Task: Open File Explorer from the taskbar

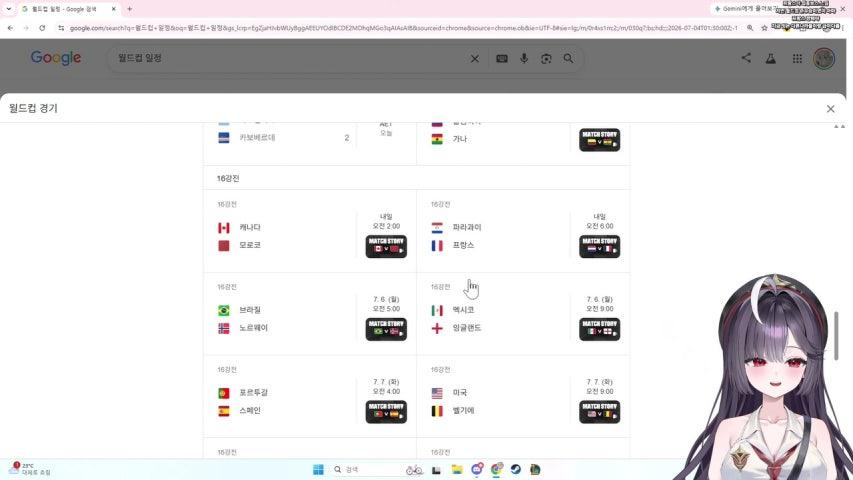Action: click(x=456, y=470)
